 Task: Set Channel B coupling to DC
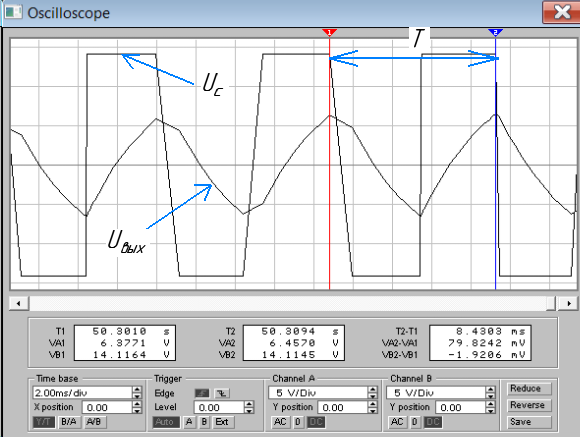(x=433, y=422)
